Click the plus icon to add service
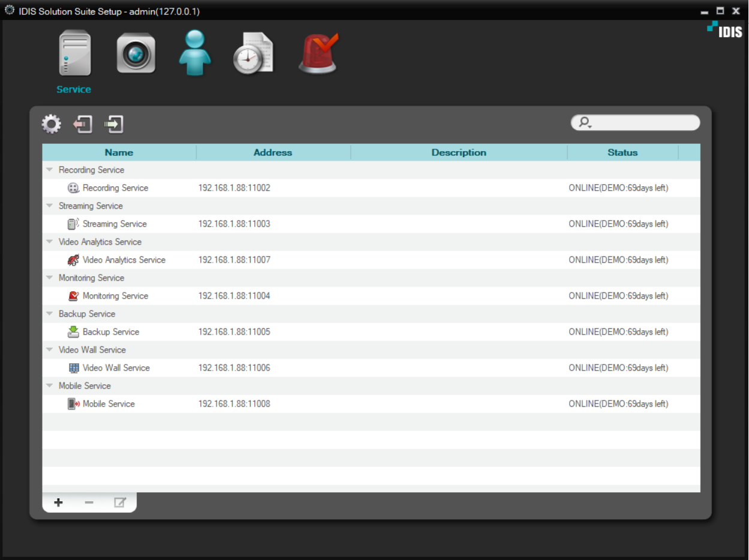This screenshot has width=749, height=560. (x=58, y=502)
